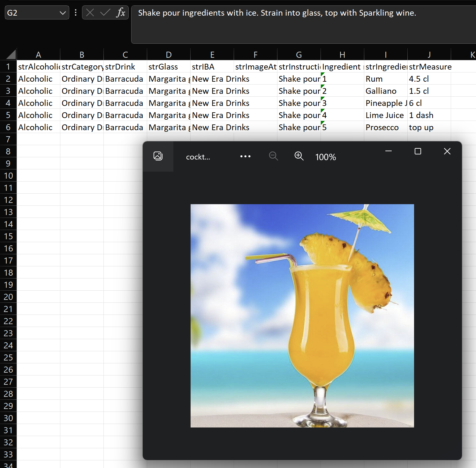Open the photo viewer gallery icon
The image size is (476, 468).
[x=158, y=156]
